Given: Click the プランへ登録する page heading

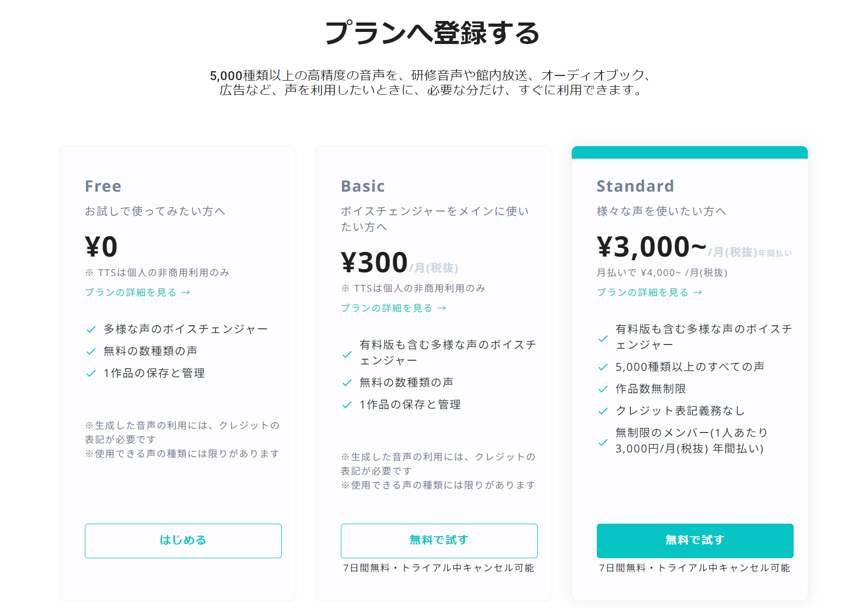Looking at the screenshot, I should tap(432, 32).
